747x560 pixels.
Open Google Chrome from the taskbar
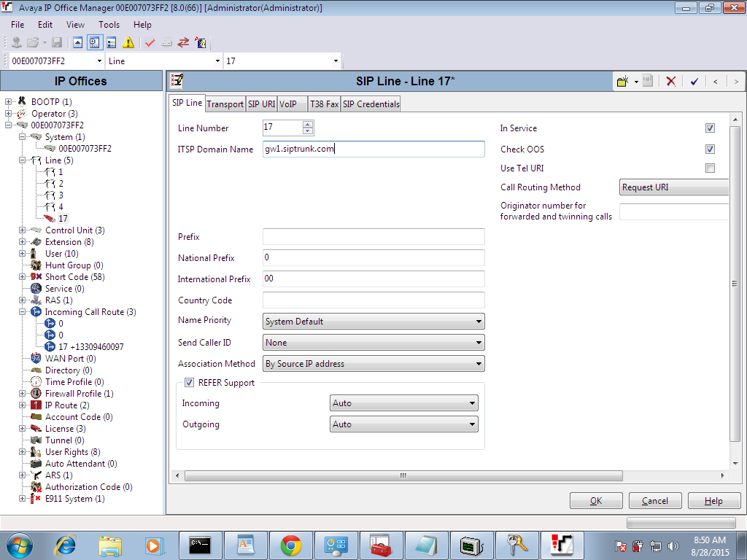pos(290,545)
